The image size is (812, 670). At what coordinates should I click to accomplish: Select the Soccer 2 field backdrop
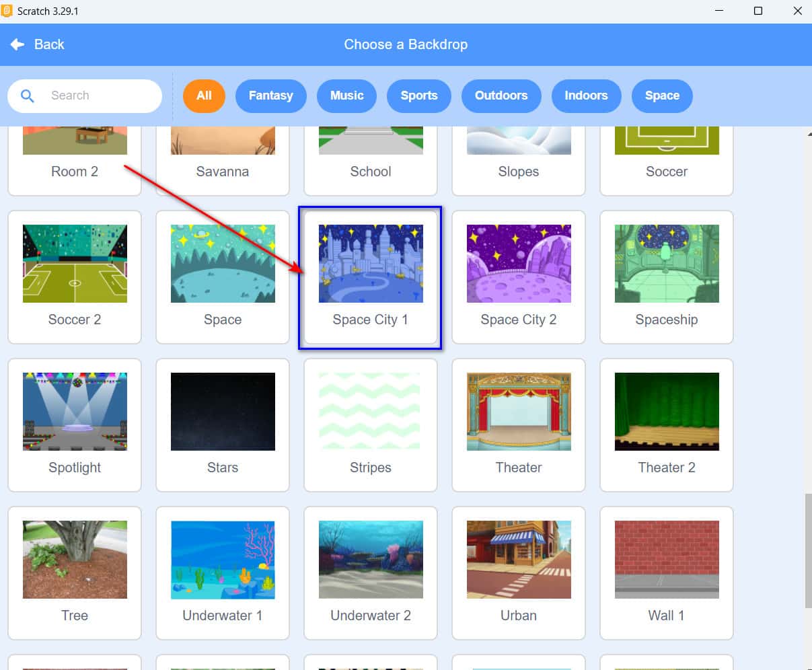click(x=75, y=276)
